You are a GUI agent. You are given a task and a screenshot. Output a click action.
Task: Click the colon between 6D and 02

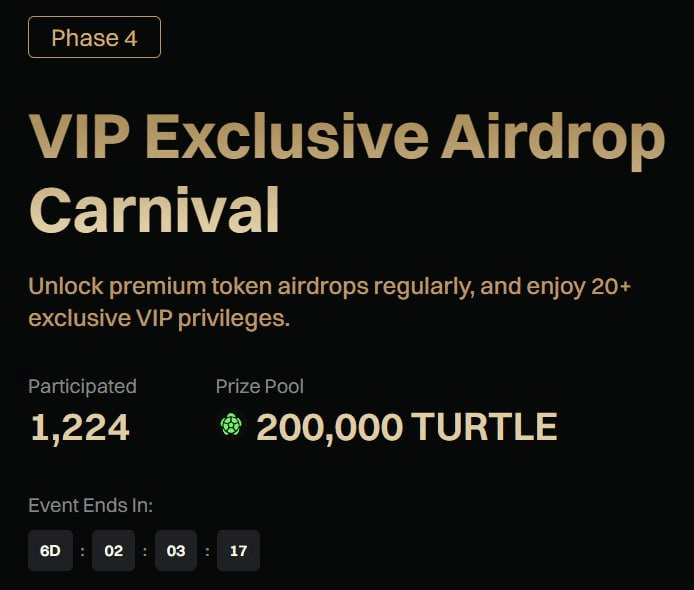82,551
